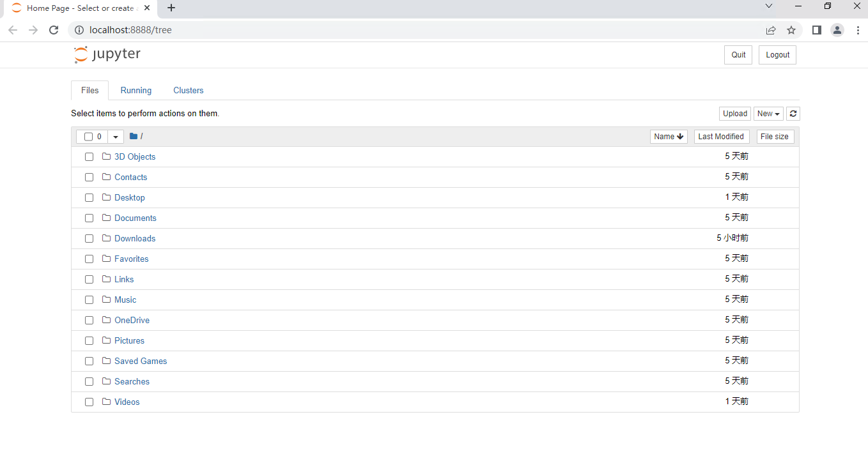
Task: Check the Downloads folder checkbox
Action: pos(89,239)
